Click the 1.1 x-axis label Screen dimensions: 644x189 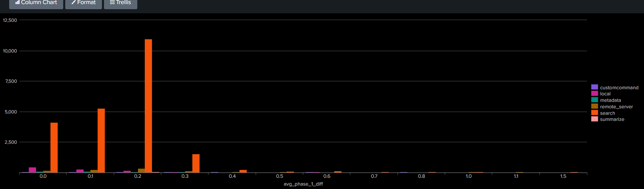click(516, 176)
